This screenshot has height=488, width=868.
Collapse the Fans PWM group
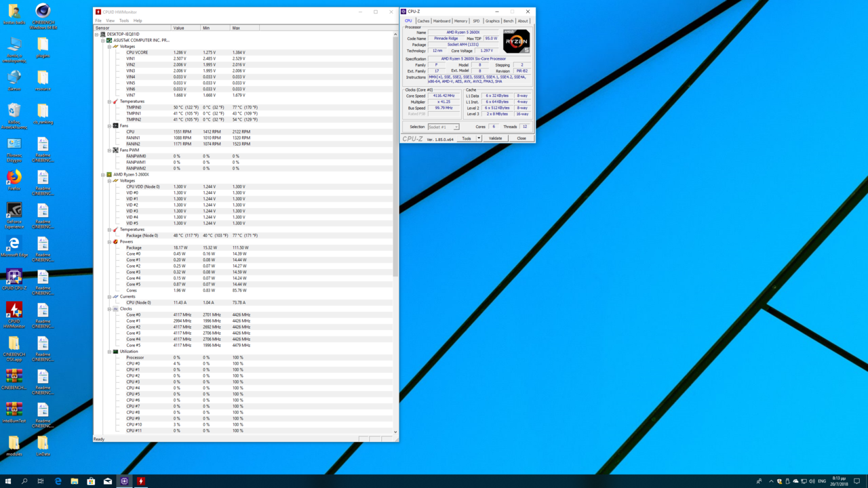(x=109, y=150)
